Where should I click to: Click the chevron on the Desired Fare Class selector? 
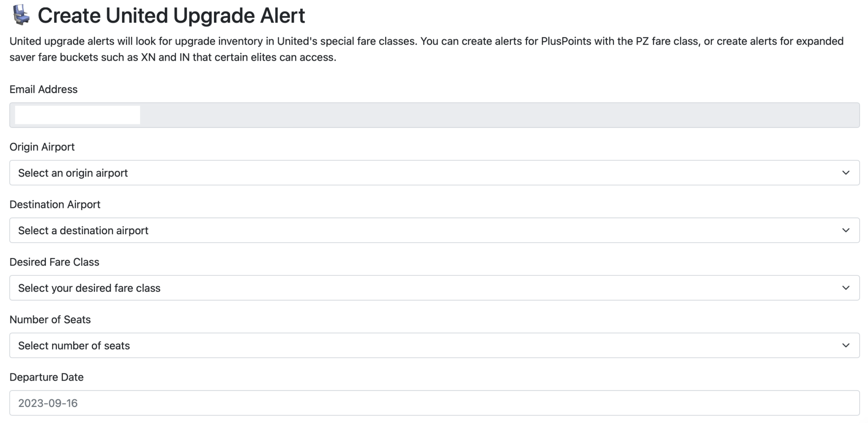[x=846, y=288]
